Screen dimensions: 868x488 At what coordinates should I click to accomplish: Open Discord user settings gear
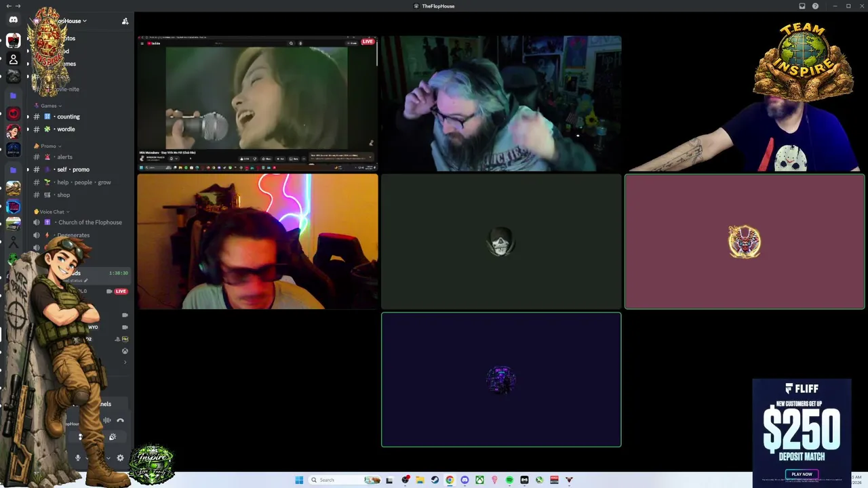(x=121, y=458)
